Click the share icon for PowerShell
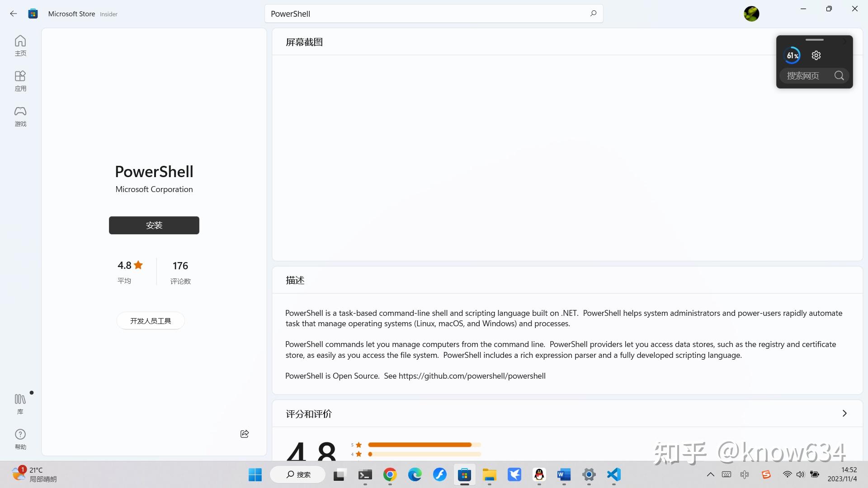This screenshot has height=488, width=868. [x=245, y=434]
